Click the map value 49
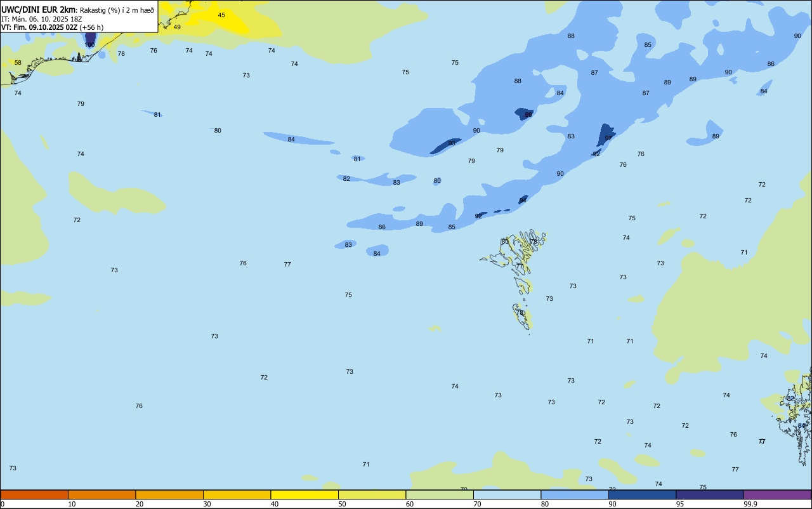 (177, 27)
